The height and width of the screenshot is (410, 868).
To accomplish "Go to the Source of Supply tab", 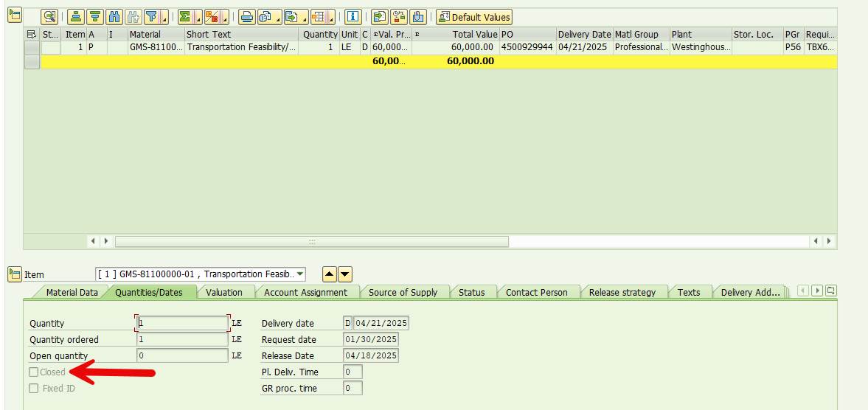I will tap(403, 292).
